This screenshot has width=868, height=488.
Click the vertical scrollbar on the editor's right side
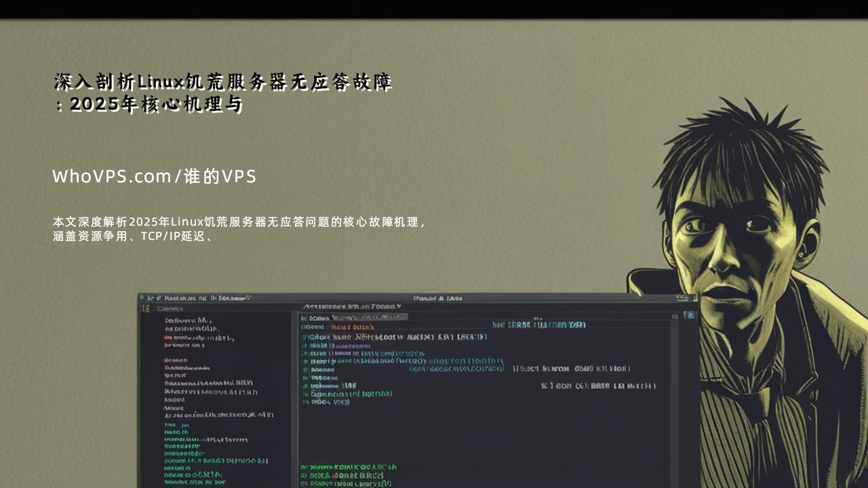point(674,393)
